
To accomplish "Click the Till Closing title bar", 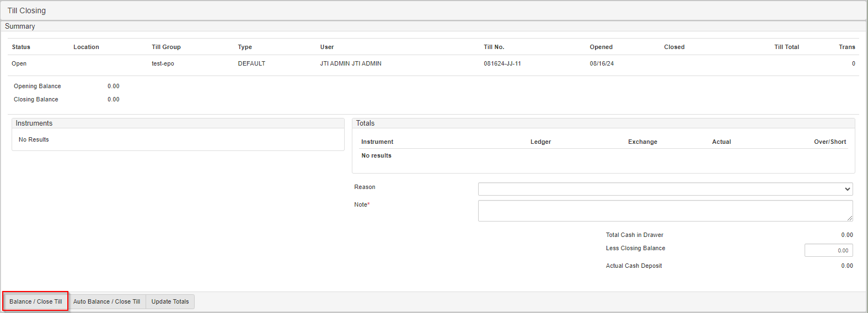I will click(26, 10).
